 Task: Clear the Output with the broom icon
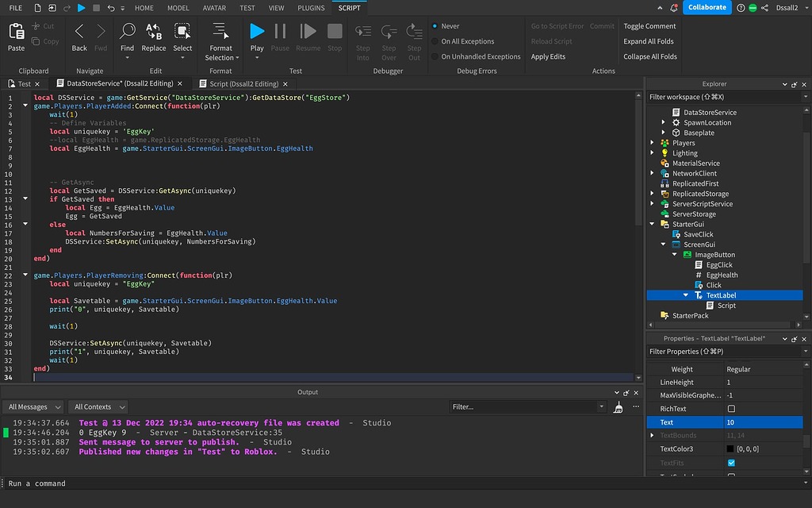pyautogui.click(x=619, y=406)
